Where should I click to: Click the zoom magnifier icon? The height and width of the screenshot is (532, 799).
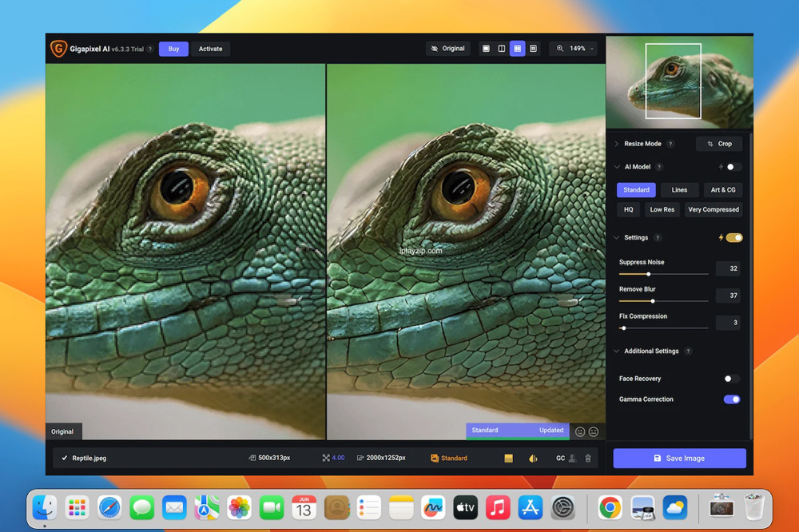pos(560,49)
